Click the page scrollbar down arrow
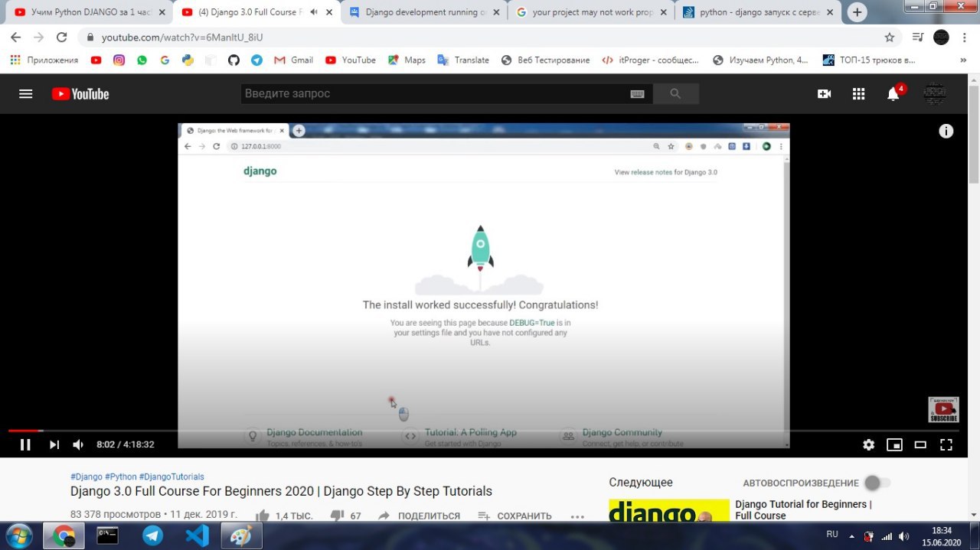 pyautogui.click(x=974, y=516)
